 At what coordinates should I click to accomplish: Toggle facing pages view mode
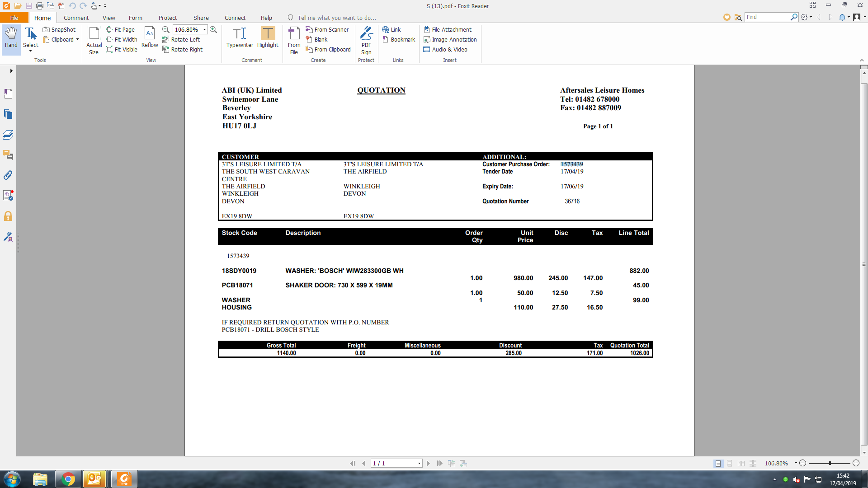[741, 464]
